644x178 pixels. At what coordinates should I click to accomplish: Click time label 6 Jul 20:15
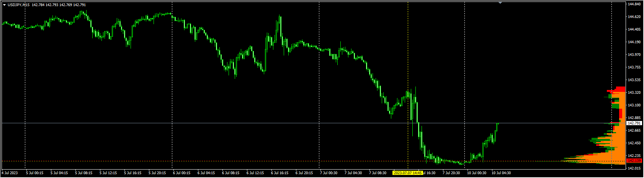[304, 173]
